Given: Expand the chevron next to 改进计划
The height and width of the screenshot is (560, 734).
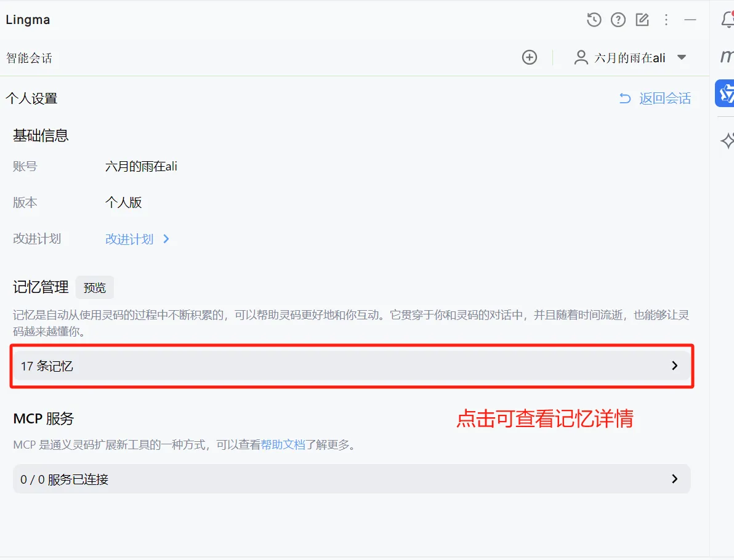Looking at the screenshot, I should point(166,239).
